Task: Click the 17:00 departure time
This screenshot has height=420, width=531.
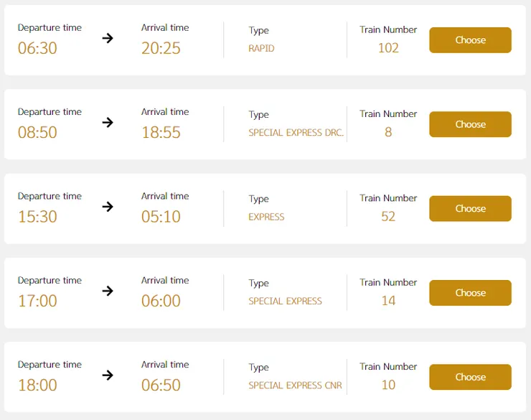Action: click(37, 301)
